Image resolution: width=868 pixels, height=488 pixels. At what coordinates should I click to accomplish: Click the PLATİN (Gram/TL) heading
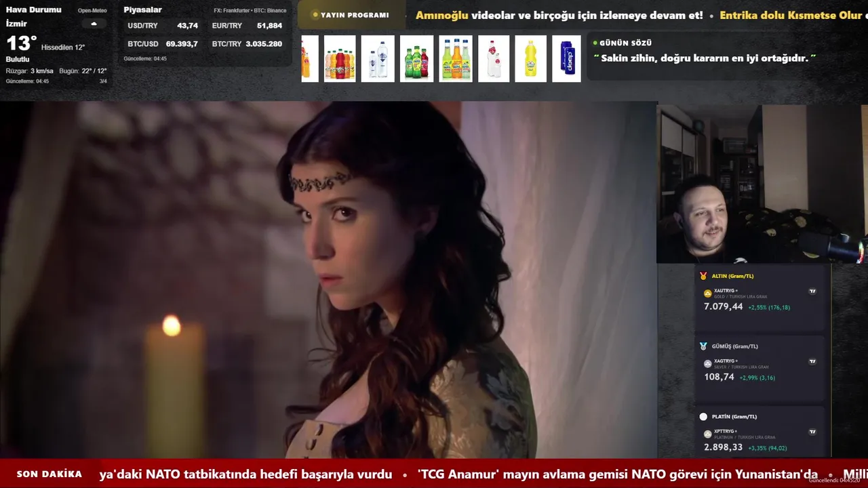tap(734, 417)
